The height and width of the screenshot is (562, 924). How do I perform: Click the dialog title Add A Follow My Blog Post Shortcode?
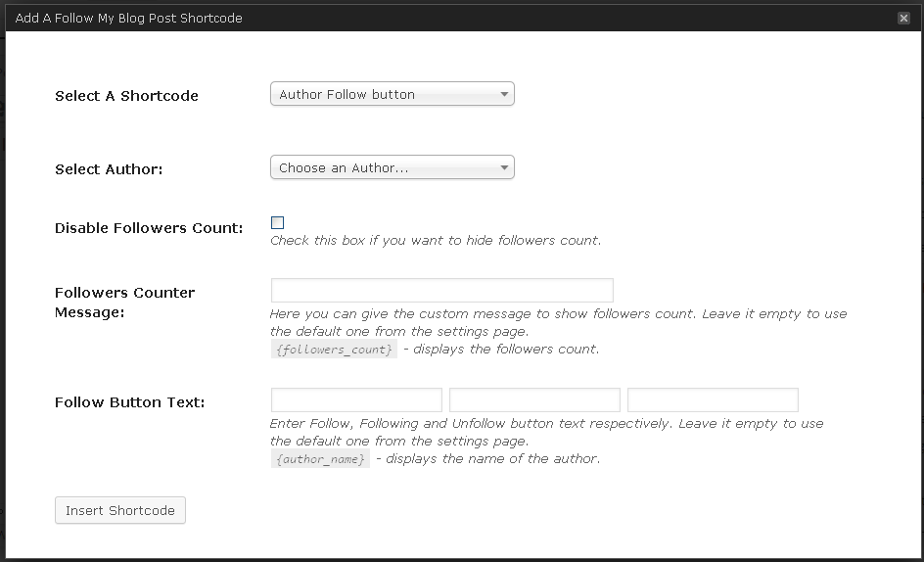(129, 18)
